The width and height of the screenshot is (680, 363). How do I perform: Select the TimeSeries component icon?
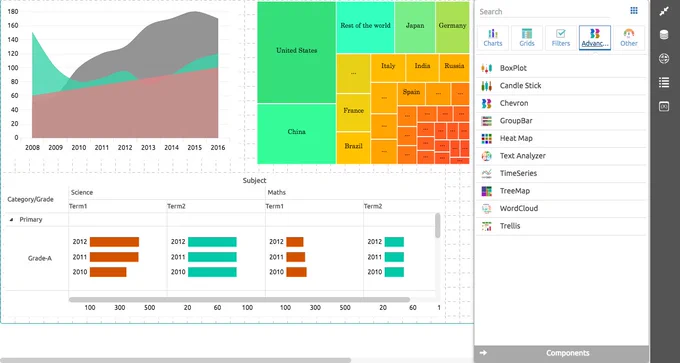tap(487, 173)
